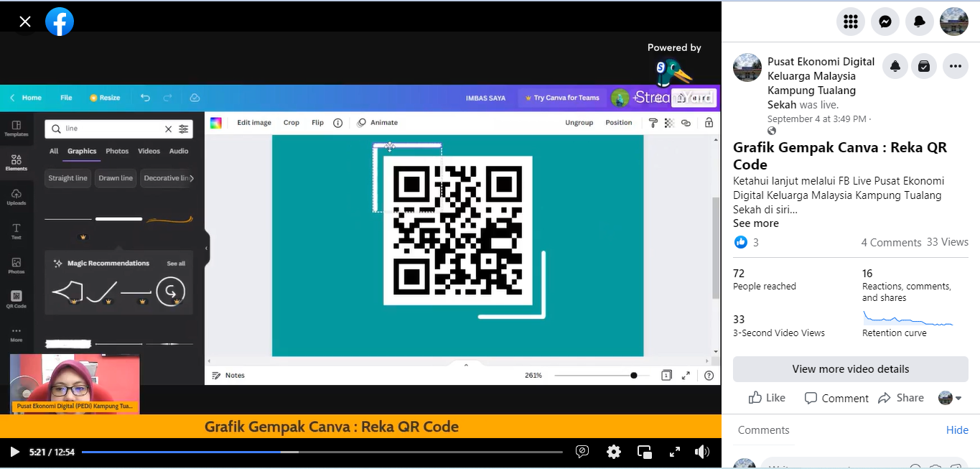This screenshot has width=980, height=469.
Task: Click the cloud save status icon
Action: 195,98
